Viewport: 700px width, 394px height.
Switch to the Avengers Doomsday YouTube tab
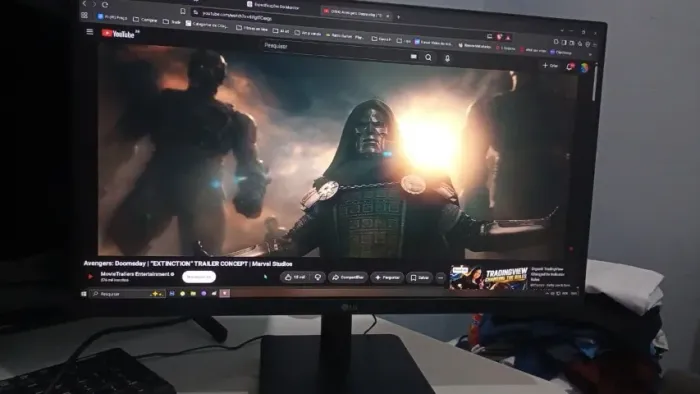click(355, 13)
